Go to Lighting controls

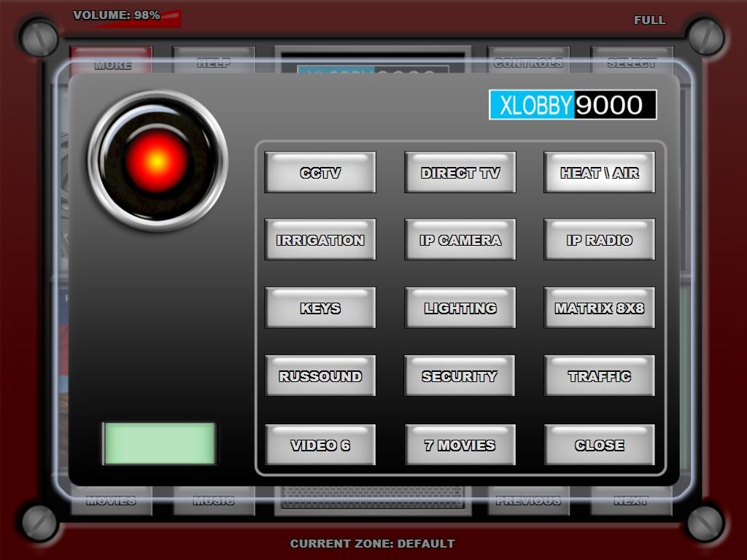point(460,308)
